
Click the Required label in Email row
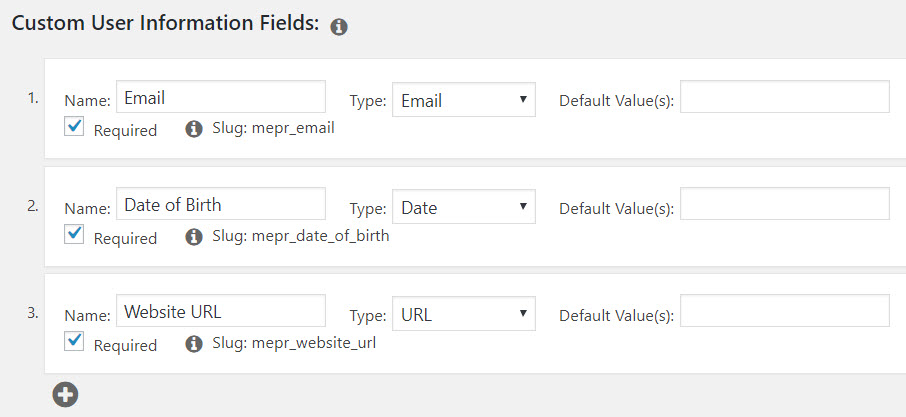click(x=125, y=131)
